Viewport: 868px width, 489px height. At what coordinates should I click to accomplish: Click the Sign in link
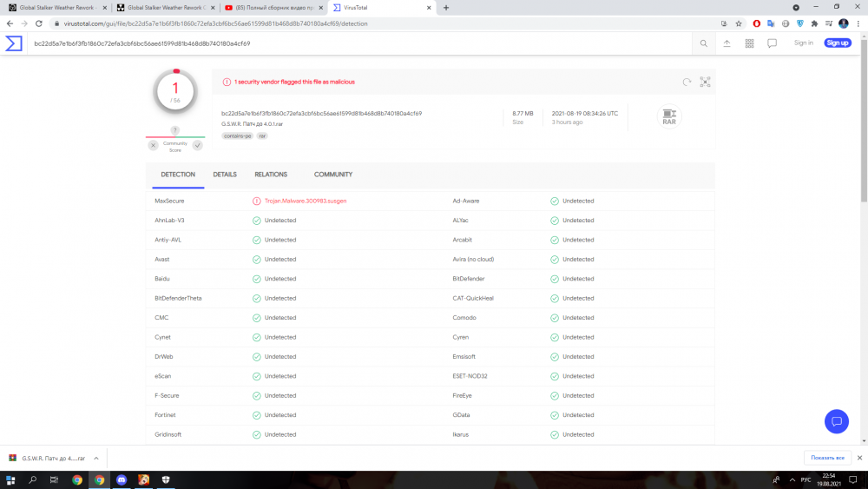[804, 43]
